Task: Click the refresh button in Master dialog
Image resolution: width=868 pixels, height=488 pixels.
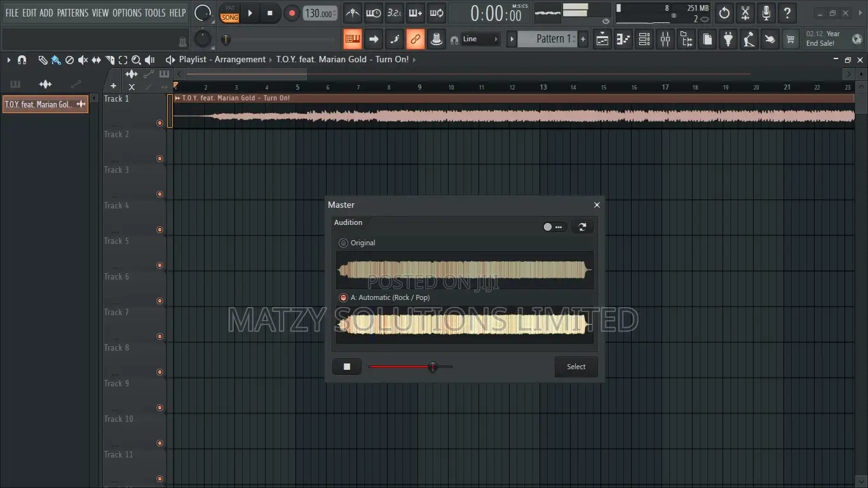Action: click(582, 227)
